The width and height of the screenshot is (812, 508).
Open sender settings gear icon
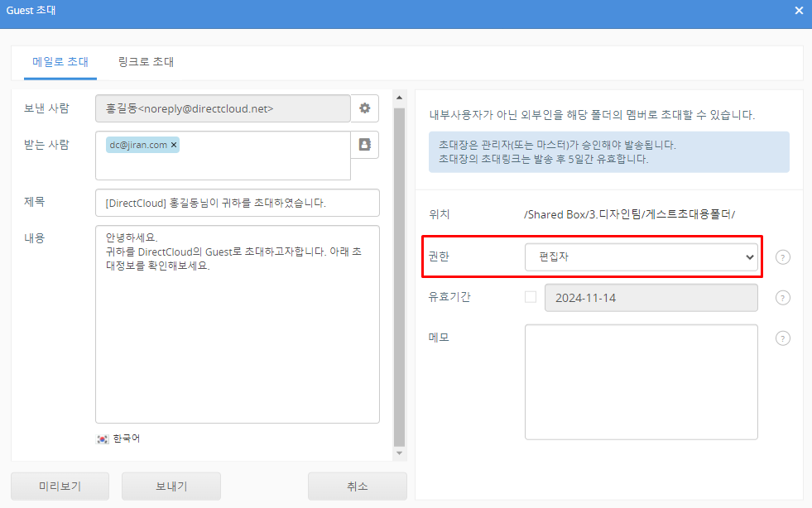tap(365, 108)
